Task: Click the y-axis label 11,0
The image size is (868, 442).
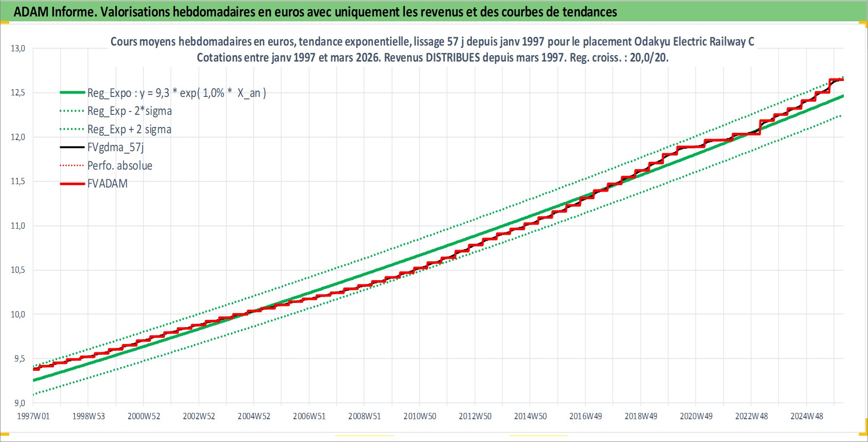Action: (x=18, y=226)
